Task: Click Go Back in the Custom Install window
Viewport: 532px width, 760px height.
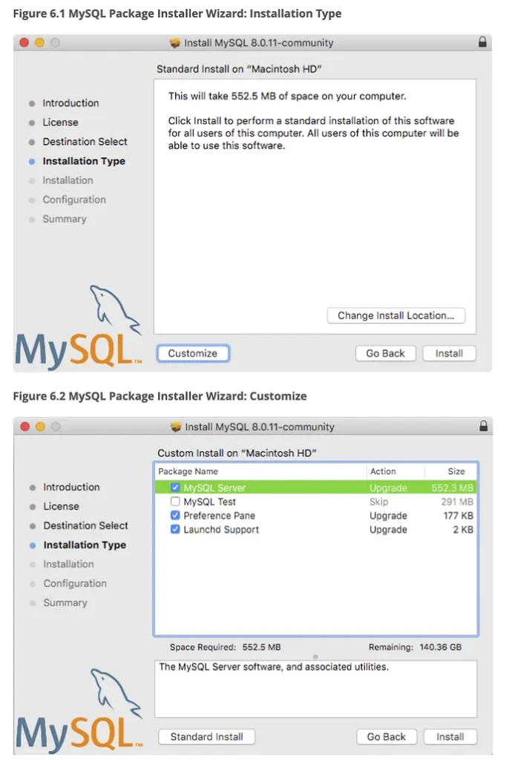Action: (386, 737)
